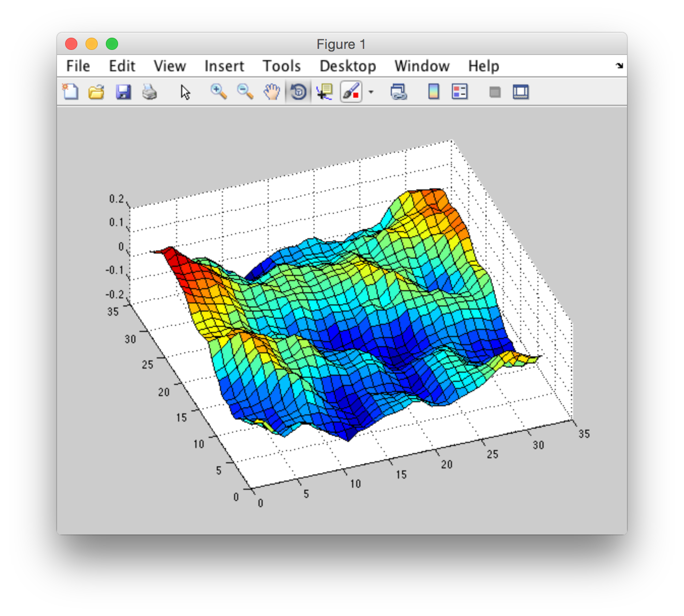Expand the brush color dropdown arrow
This screenshot has width=684, height=616.
point(371,92)
